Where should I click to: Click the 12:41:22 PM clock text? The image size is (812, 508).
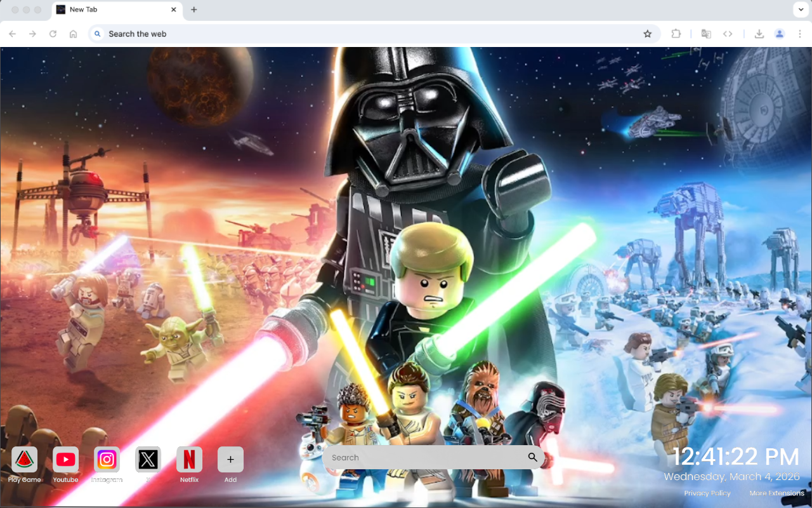click(x=736, y=457)
